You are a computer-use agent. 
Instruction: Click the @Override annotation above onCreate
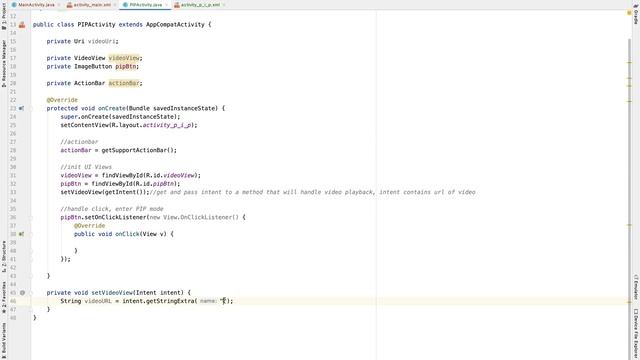pos(62,100)
